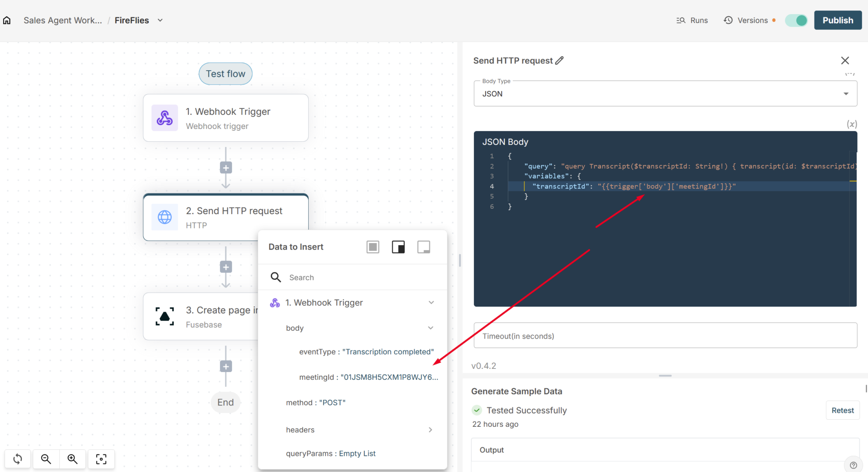Viewport: 868px width, 472px height.
Task: Click the Webhook Trigger node icon
Action: [x=164, y=118]
